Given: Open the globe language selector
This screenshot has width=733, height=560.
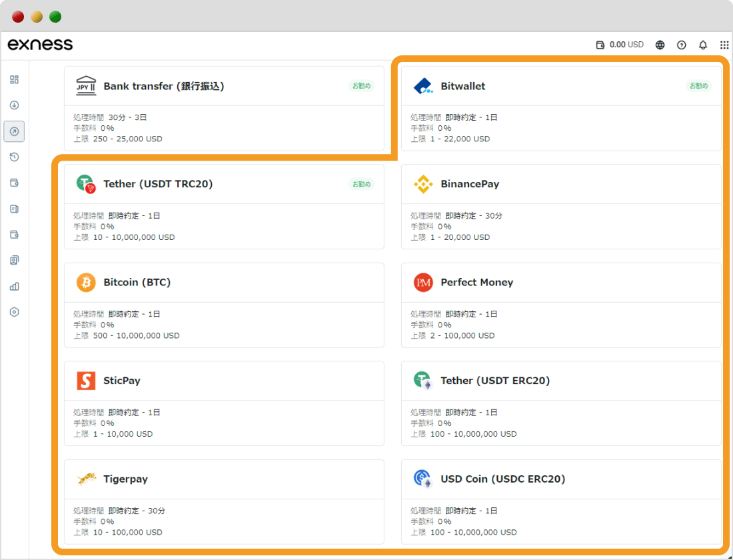Looking at the screenshot, I should tap(660, 45).
